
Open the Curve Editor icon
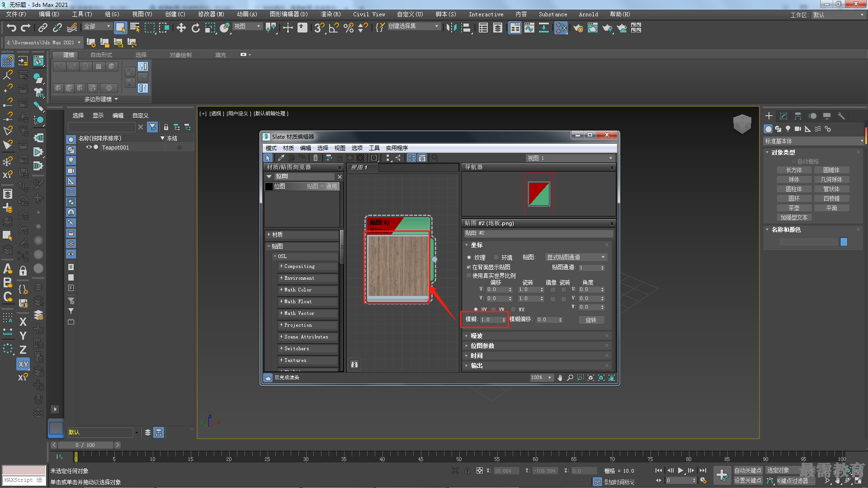click(x=529, y=28)
